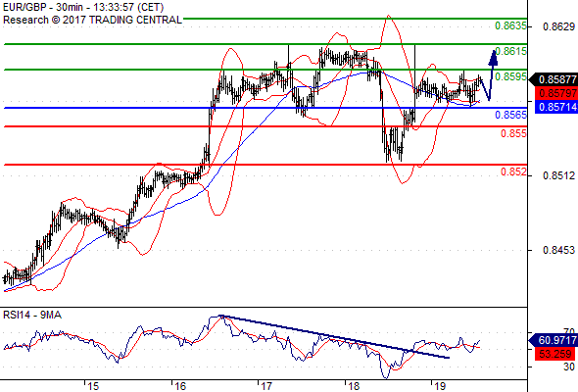Click the red 0.855 support label
The image size is (578, 392).
[513, 133]
